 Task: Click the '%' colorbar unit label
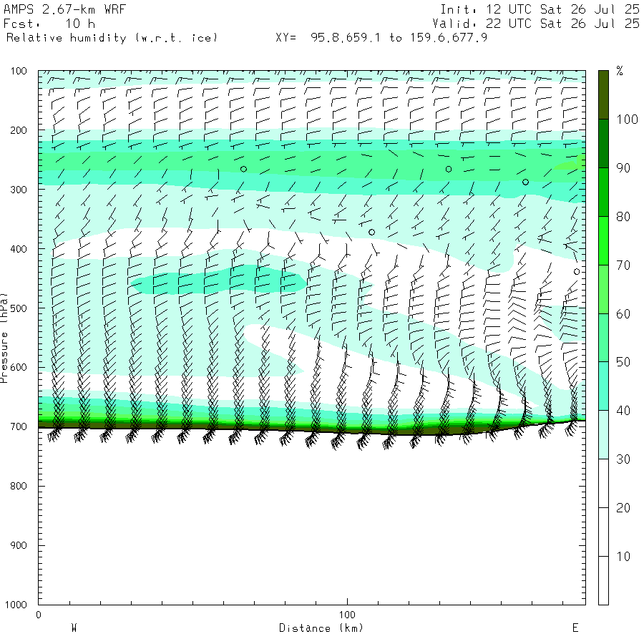point(620,71)
